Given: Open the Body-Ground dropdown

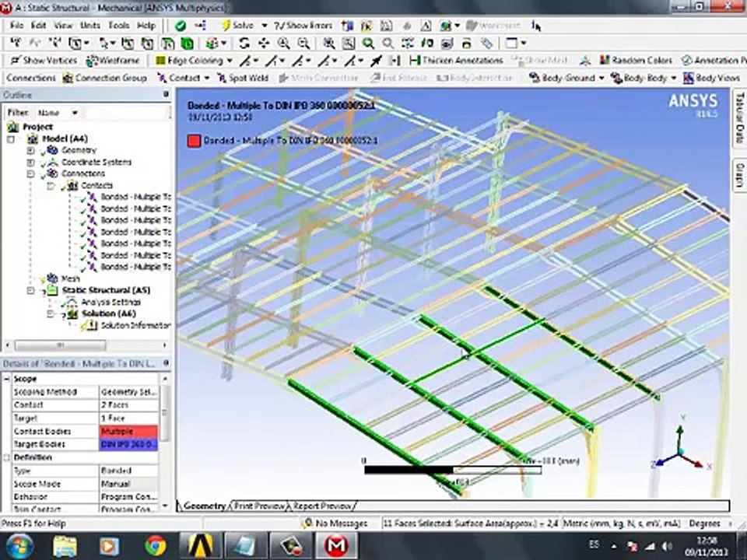Looking at the screenshot, I should click(601, 78).
